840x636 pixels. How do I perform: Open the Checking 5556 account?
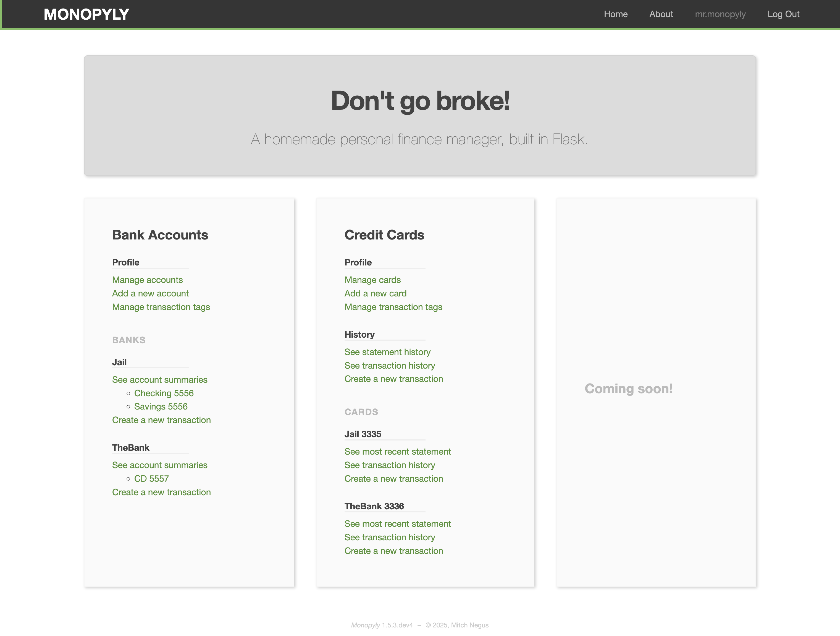[x=164, y=393]
